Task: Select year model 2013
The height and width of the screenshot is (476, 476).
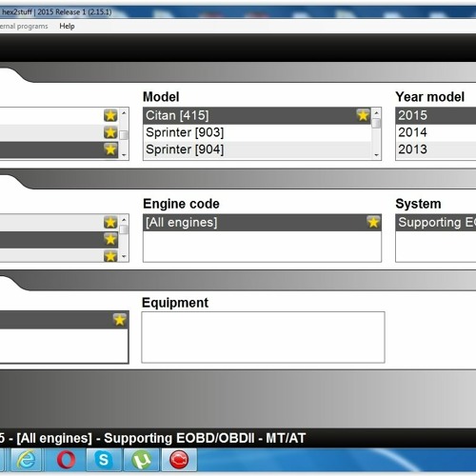Action: pos(436,149)
